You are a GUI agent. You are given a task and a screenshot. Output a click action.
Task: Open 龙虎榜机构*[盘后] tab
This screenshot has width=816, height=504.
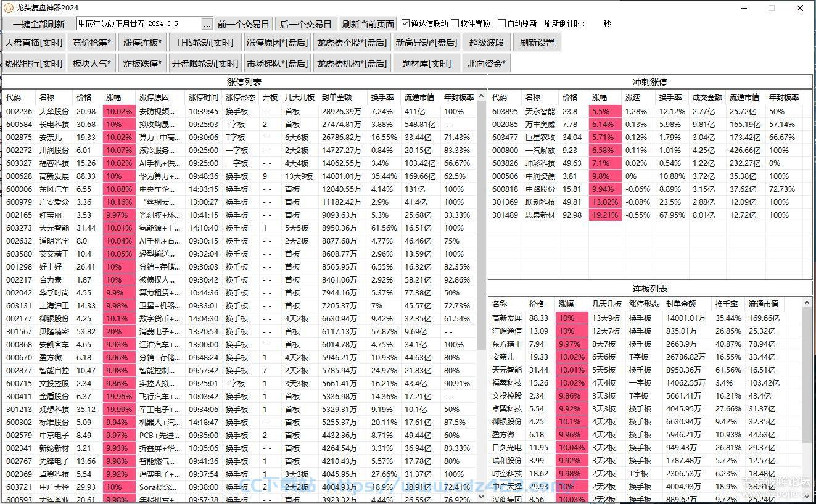(352, 63)
